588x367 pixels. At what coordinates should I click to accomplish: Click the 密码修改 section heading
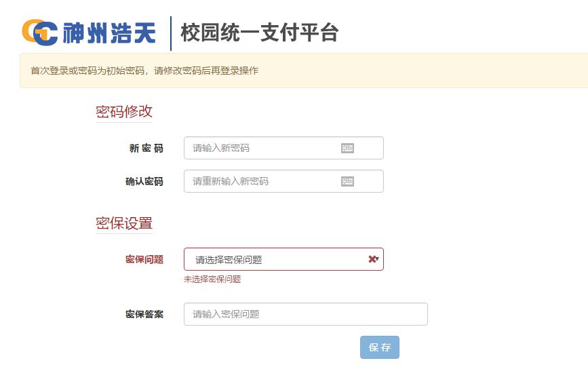[x=124, y=111]
